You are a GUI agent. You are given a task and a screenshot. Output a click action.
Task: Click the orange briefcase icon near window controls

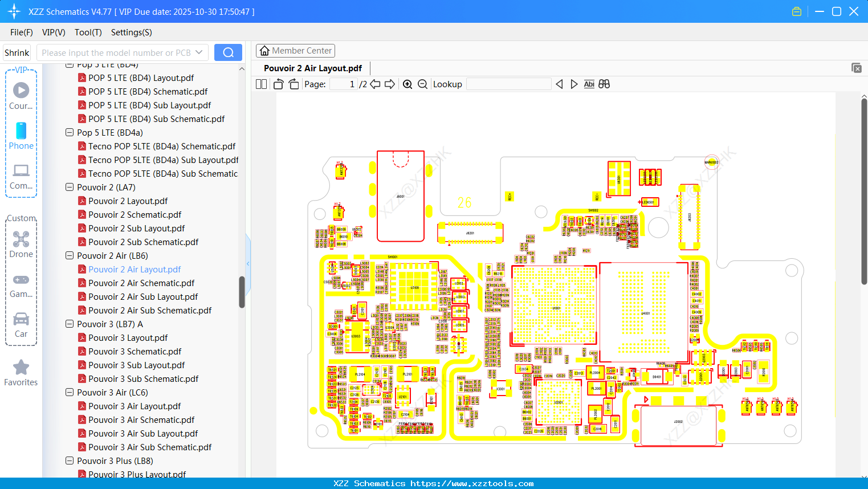click(797, 11)
